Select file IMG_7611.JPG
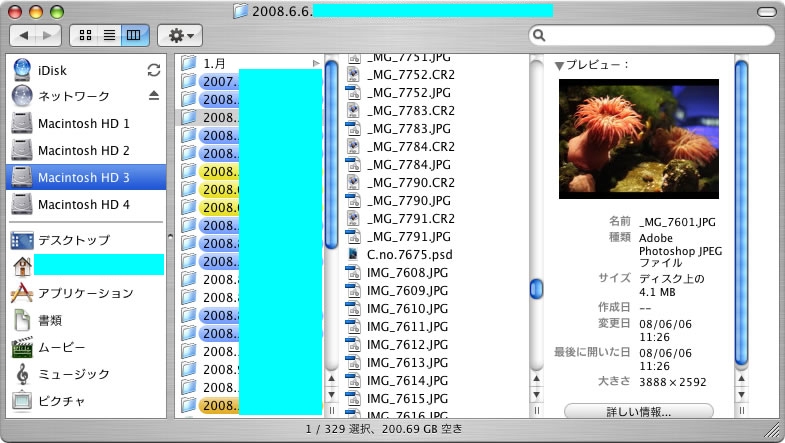785x443 pixels. tap(407, 327)
